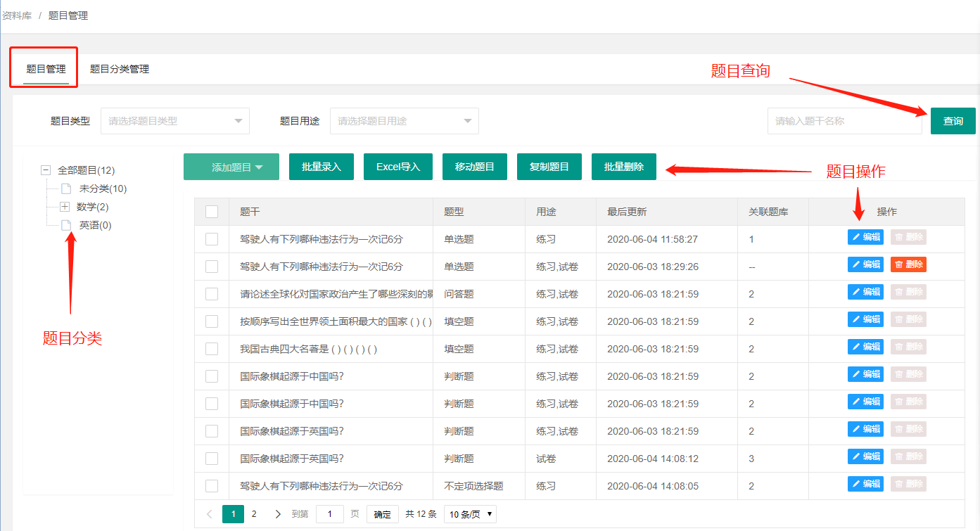
Task: Click the 复制题目 button
Action: 549,167
